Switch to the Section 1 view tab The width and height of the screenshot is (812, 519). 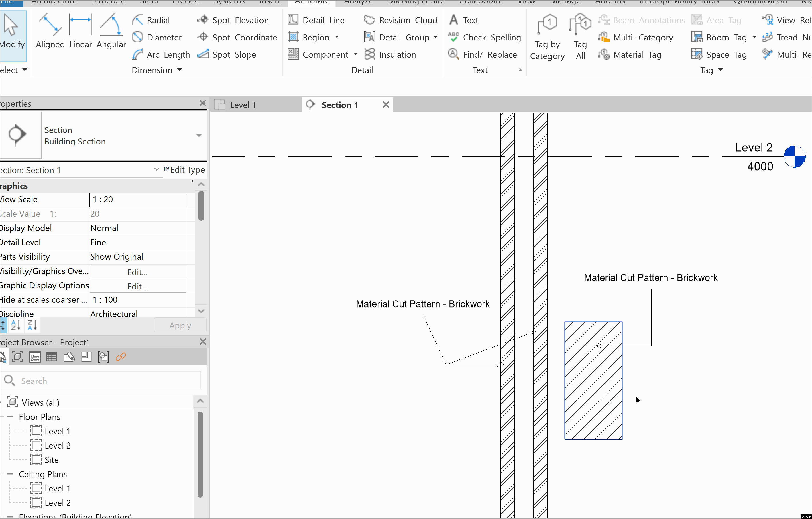(x=340, y=105)
